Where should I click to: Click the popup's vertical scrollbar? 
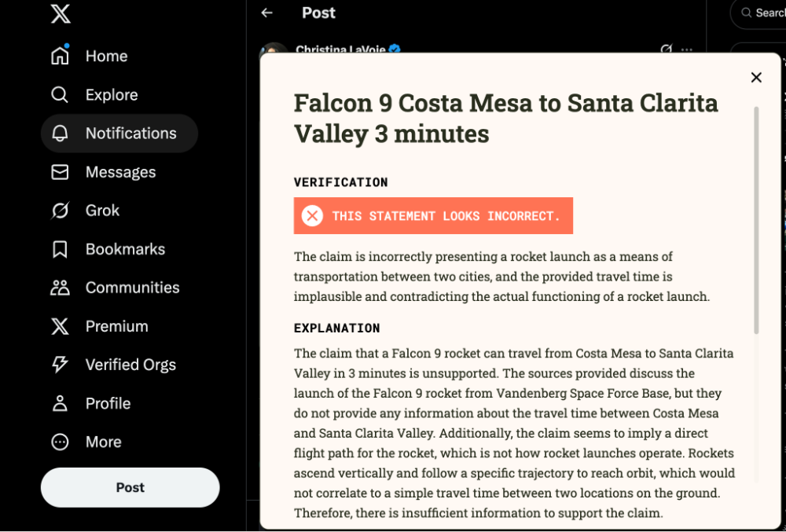(757, 220)
